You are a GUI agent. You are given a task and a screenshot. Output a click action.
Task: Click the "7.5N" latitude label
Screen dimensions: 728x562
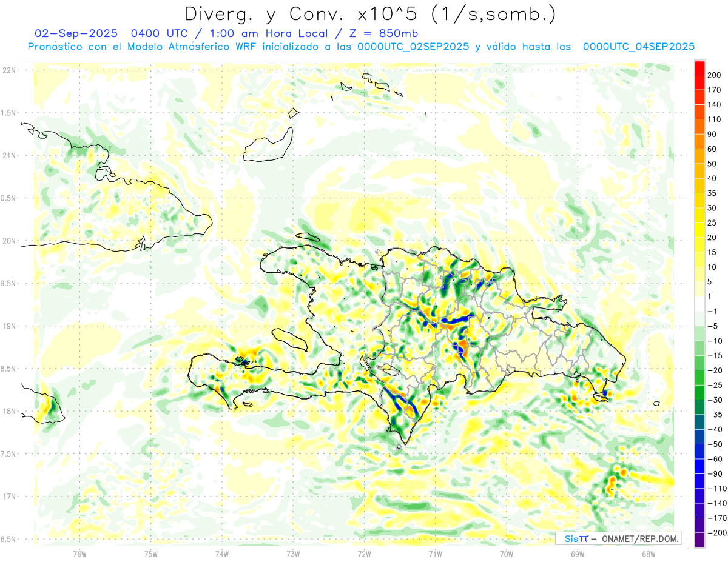click(9, 454)
